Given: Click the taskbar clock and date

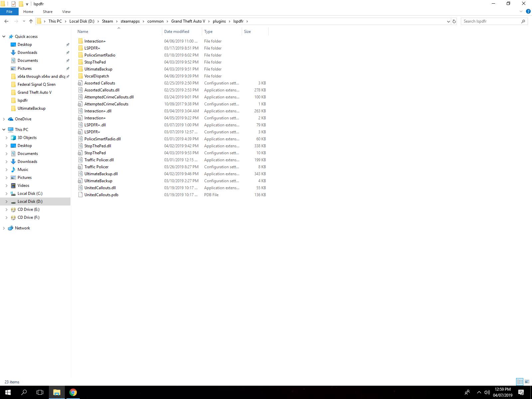Looking at the screenshot, I should coord(502,392).
